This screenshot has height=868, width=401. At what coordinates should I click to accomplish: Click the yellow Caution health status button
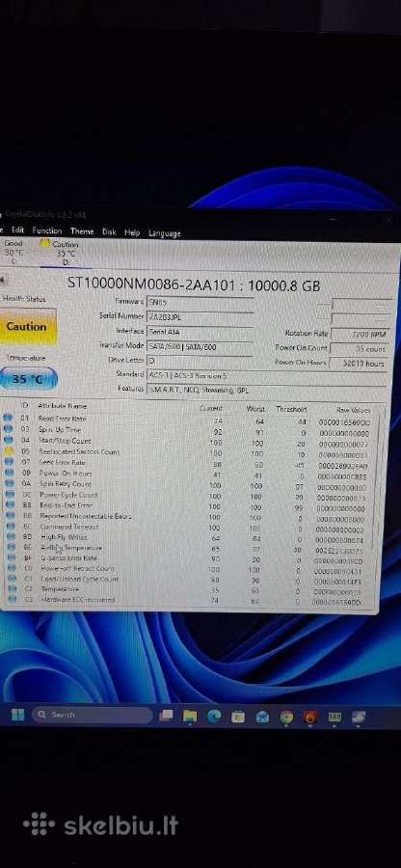28,327
